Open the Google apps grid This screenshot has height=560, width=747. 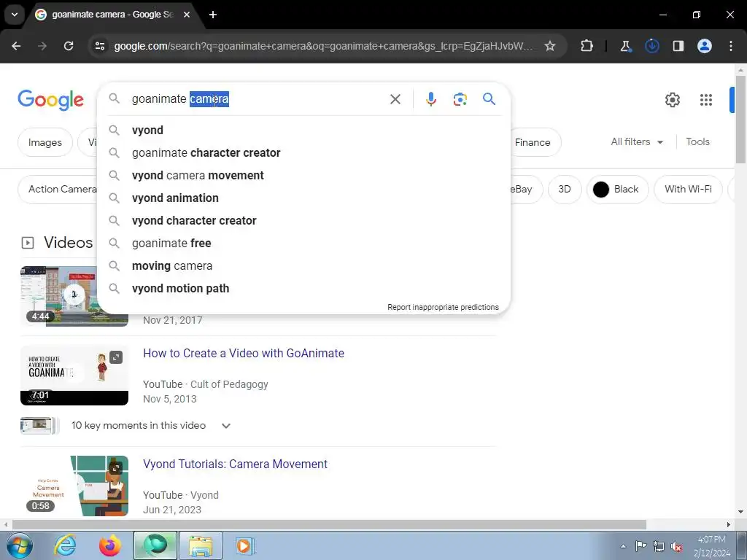coord(706,99)
